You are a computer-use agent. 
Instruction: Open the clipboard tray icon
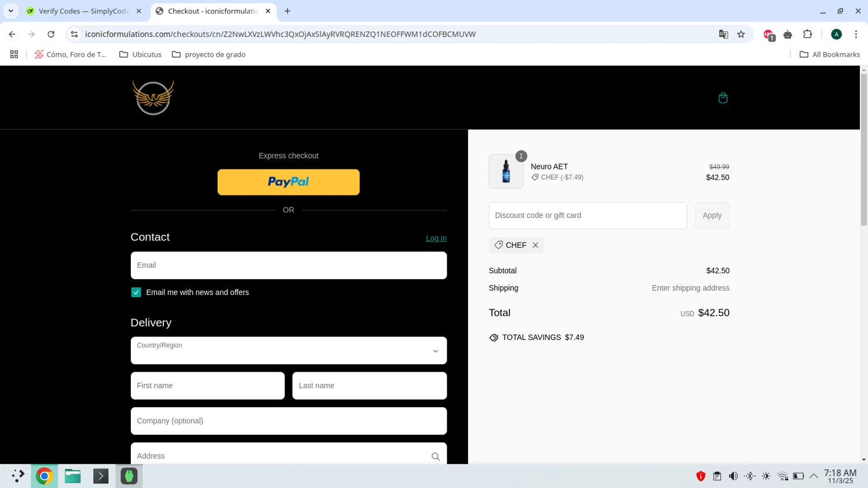(x=717, y=476)
